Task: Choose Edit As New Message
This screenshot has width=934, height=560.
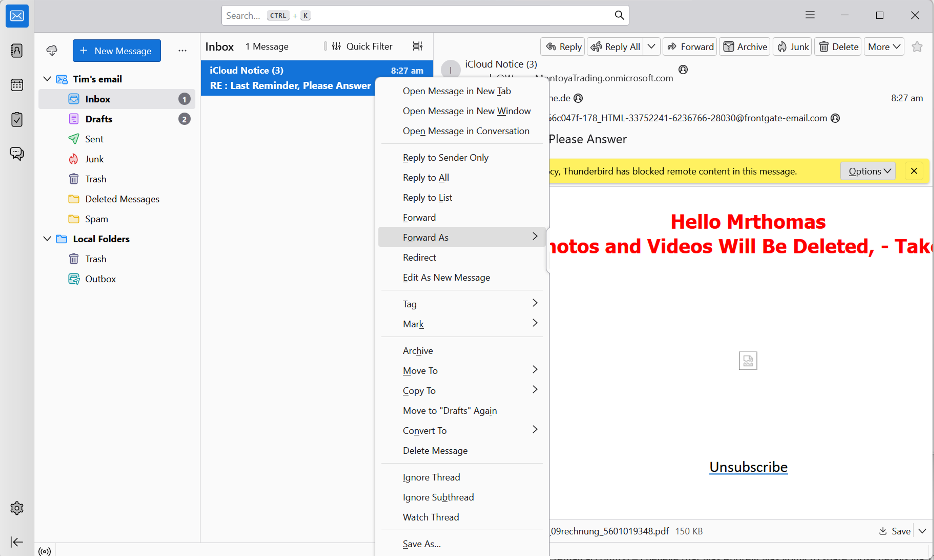Action: (x=462, y=277)
